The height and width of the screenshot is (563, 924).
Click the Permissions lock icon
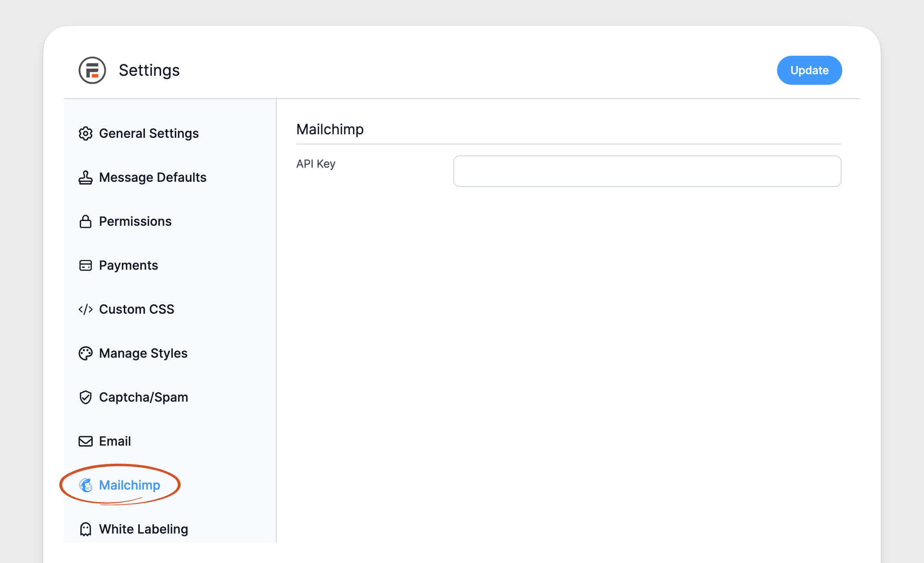86,221
